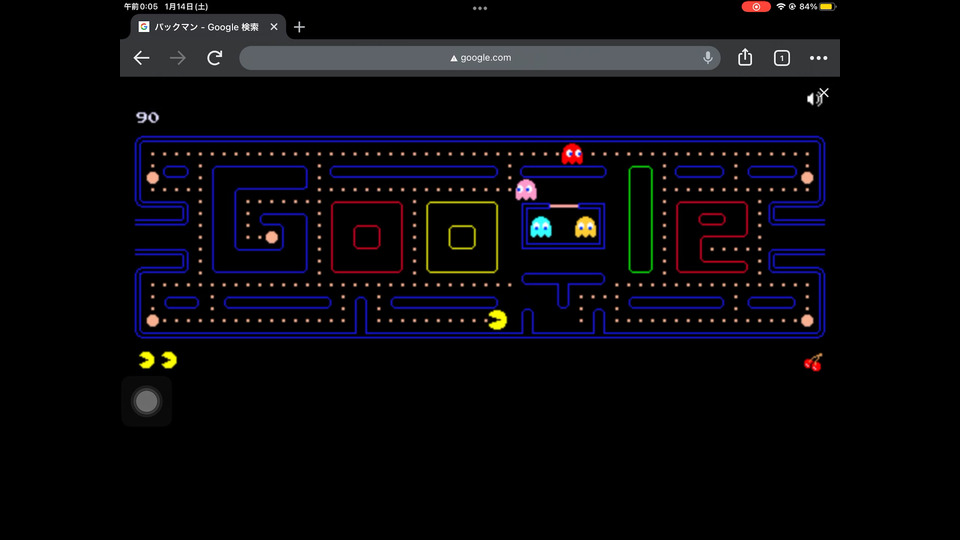Click Pac-Man in the maze
960x540 pixels.
tap(498, 320)
